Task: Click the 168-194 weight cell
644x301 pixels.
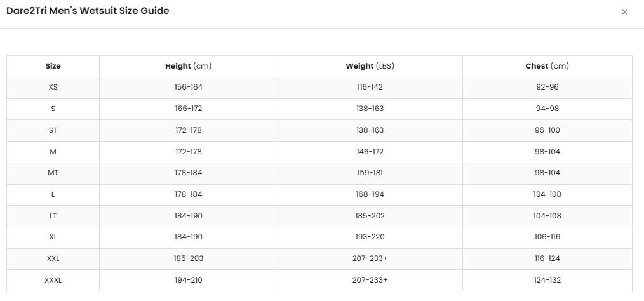Action: 370,194
